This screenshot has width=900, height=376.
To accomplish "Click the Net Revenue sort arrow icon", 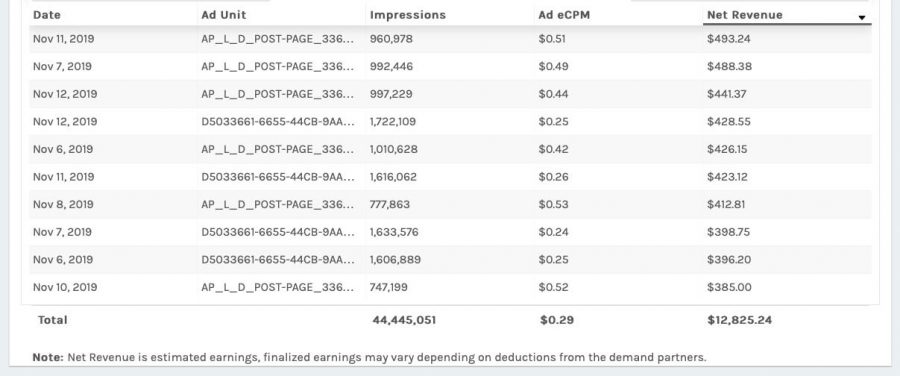I will 862,18.
